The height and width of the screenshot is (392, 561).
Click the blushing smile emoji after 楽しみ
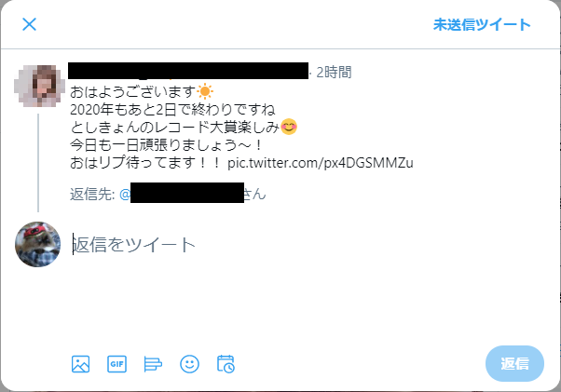[289, 127]
